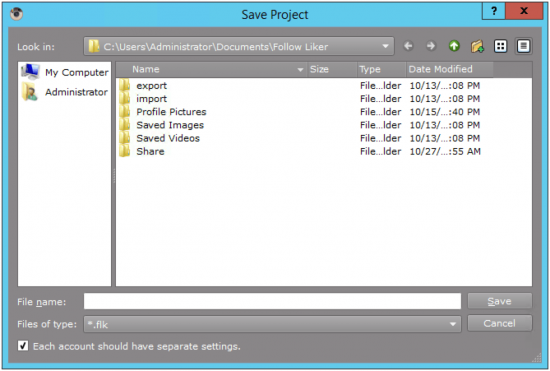Screen dimensions: 550x371
Task: Click the help question mark button
Action: click(494, 11)
